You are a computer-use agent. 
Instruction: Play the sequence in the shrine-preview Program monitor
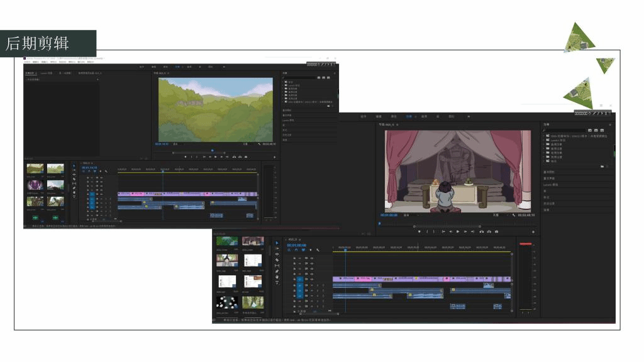pyautogui.click(x=458, y=232)
